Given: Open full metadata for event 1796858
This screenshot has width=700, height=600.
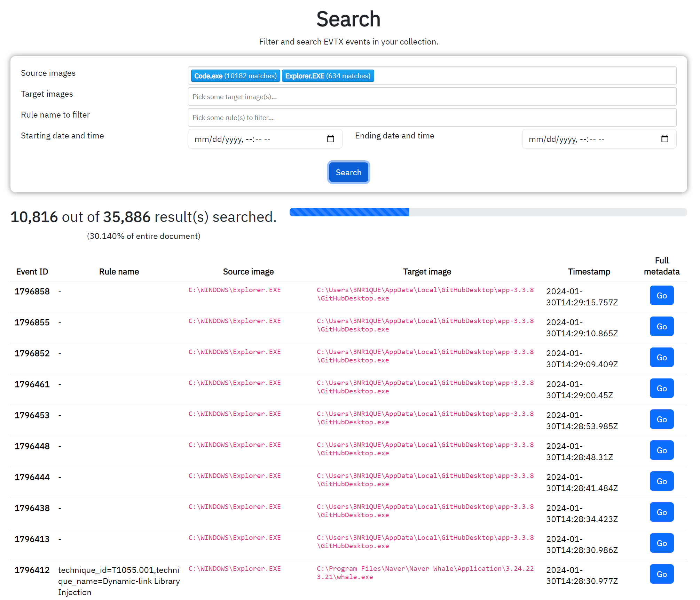Looking at the screenshot, I should pyautogui.click(x=661, y=295).
